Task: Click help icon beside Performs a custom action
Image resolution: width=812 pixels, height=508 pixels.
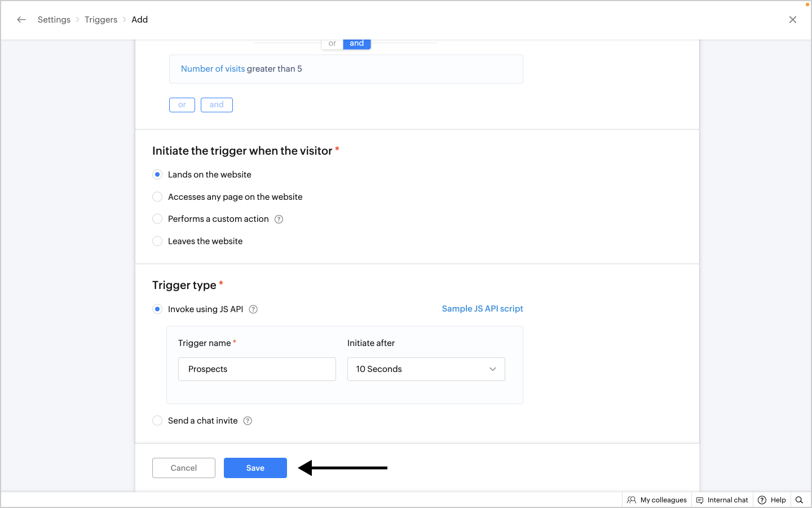Action: tap(279, 219)
